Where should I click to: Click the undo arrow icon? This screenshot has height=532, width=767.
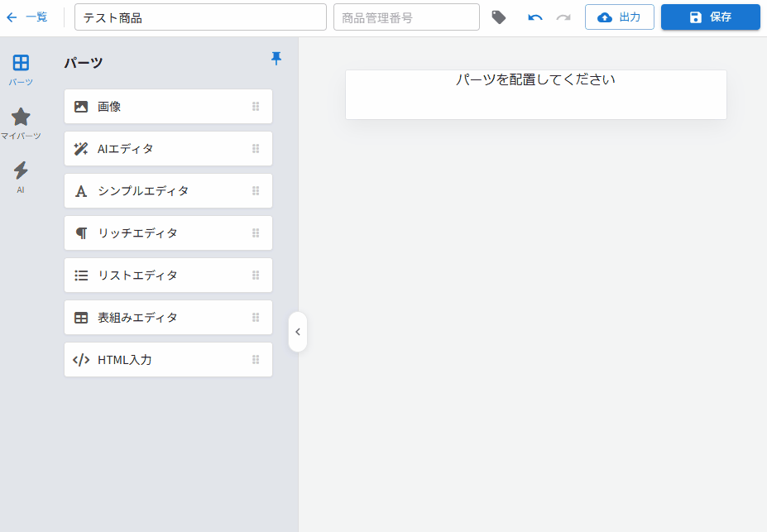coord(535,17)
